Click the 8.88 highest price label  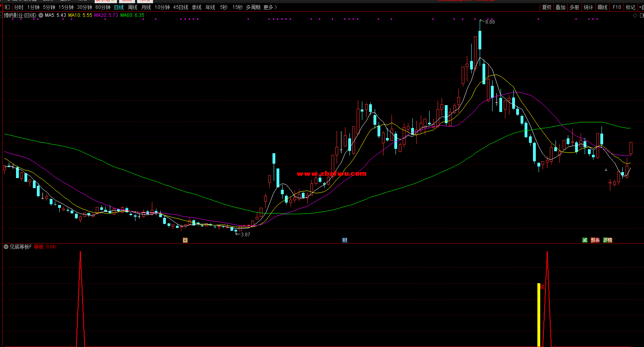pos(490,22)
